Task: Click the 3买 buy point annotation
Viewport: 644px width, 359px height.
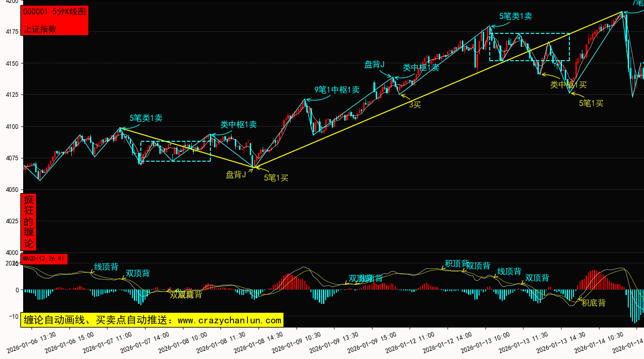Action: pos(415,105)
